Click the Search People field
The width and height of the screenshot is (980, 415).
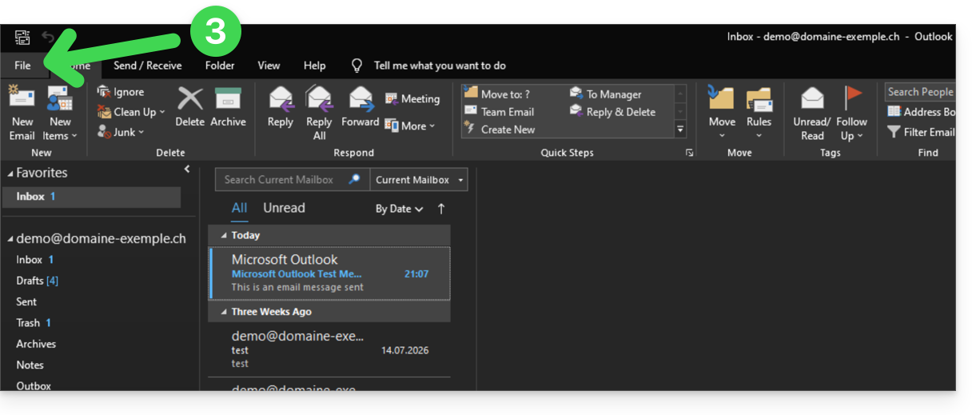[920, 92]
